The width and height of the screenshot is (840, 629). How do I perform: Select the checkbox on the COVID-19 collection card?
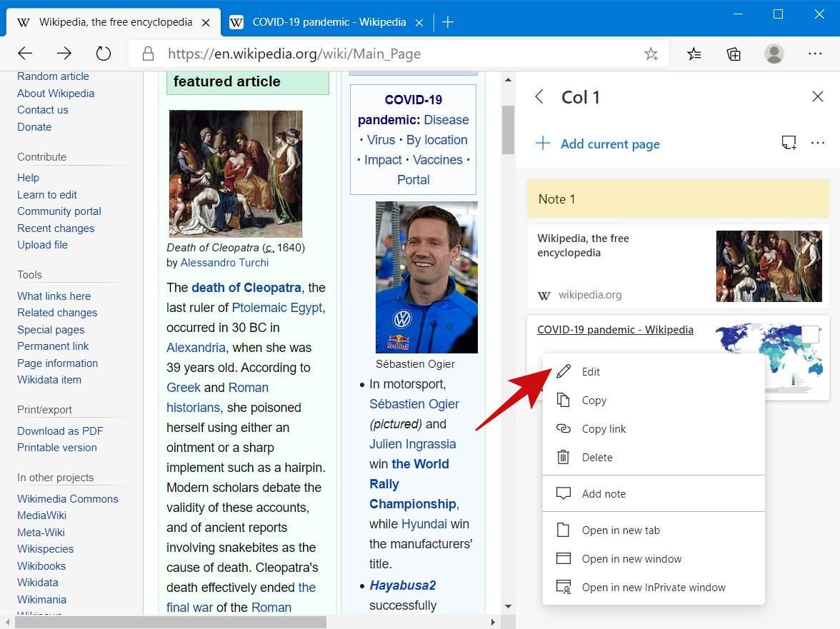point(810,335)
